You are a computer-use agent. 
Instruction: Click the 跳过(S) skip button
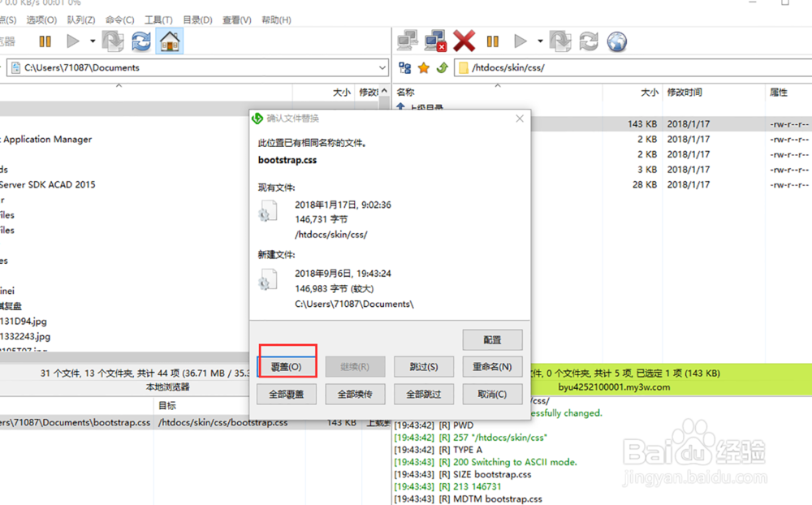tap(424, 367)
